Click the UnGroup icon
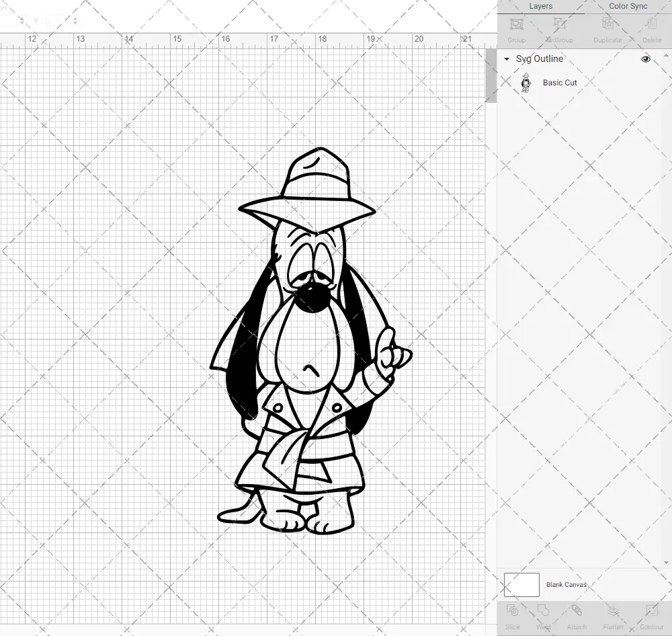The height and width of the screenshot is (636, 672). (559, 30)
